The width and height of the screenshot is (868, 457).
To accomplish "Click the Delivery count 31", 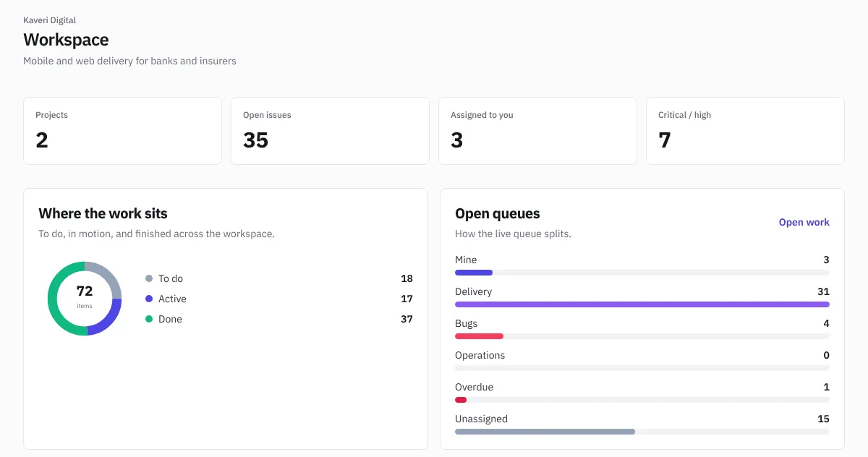I will click(823, 291).
